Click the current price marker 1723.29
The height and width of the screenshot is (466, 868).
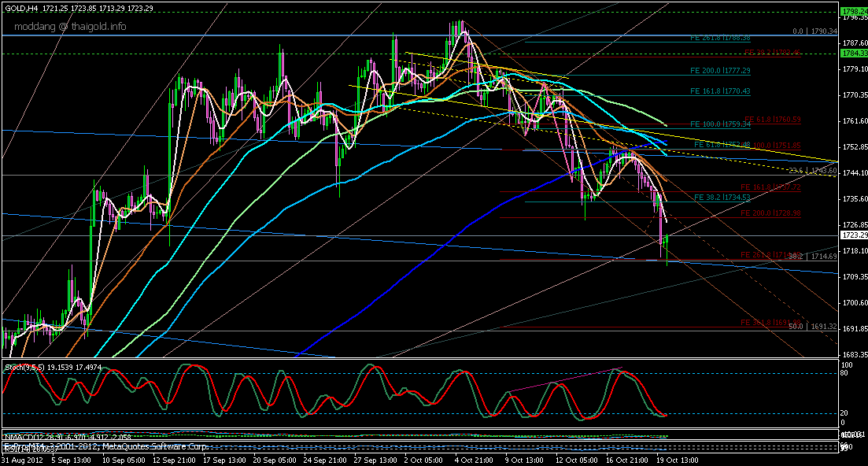tap(853, 235)
